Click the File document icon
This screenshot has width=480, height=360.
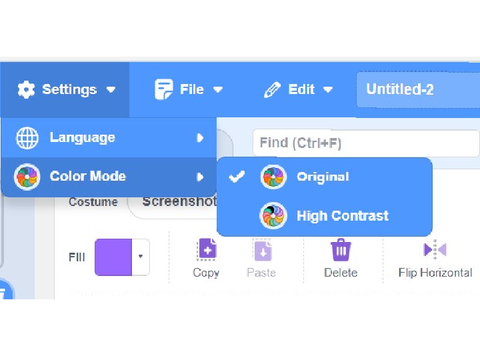164,89
